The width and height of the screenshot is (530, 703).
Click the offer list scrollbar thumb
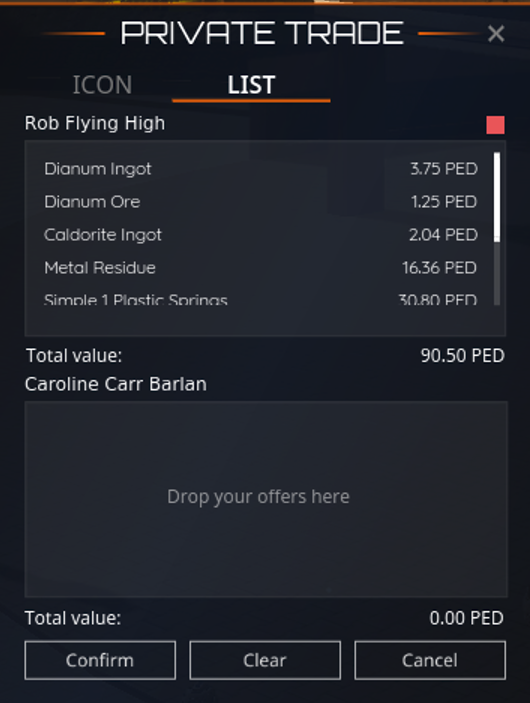click(x=497, y=197)
